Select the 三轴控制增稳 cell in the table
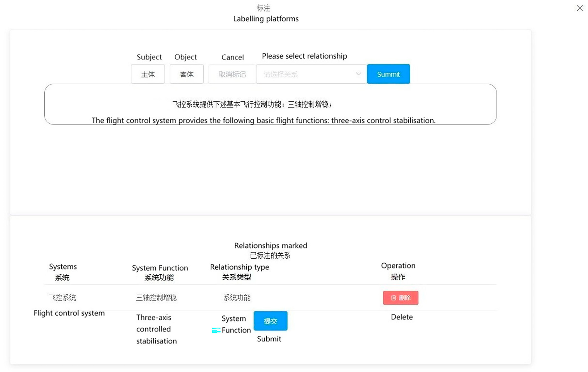 (x=156, y=298)
